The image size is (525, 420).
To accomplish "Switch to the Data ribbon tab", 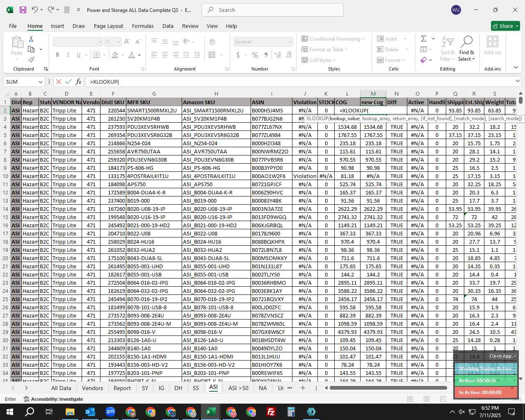I will point(168,26).
